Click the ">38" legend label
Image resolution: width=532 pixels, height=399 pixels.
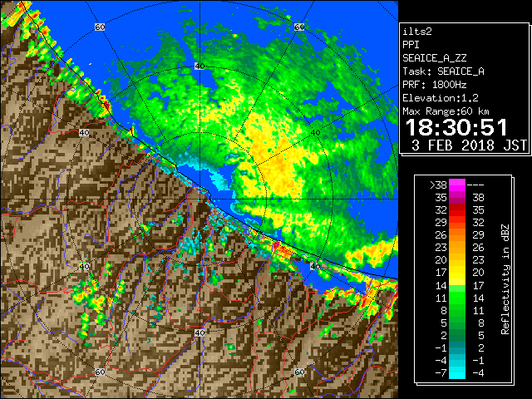[x=438, y=185]
